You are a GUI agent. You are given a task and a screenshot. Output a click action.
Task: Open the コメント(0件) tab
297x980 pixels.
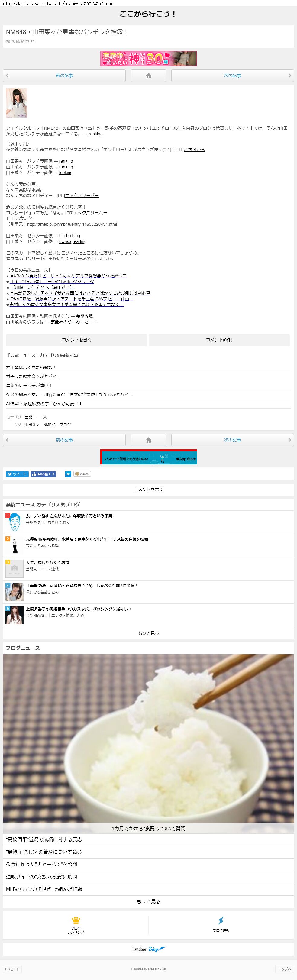[219, 340]
